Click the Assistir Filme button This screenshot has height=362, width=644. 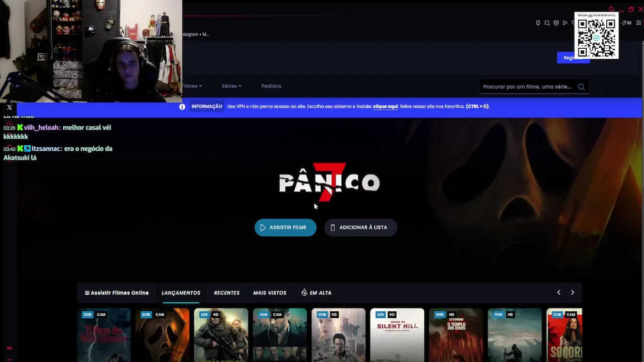coord(285,227)
